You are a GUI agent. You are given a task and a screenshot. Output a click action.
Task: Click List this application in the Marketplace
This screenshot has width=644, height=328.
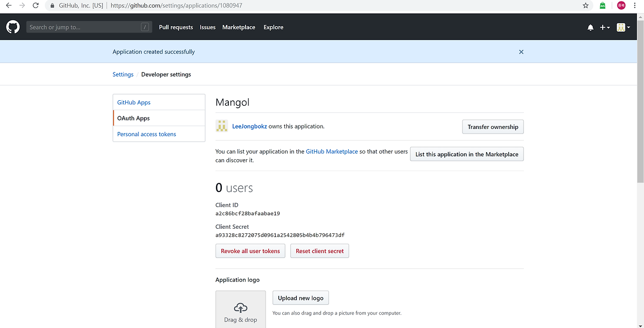coord(467,154)
